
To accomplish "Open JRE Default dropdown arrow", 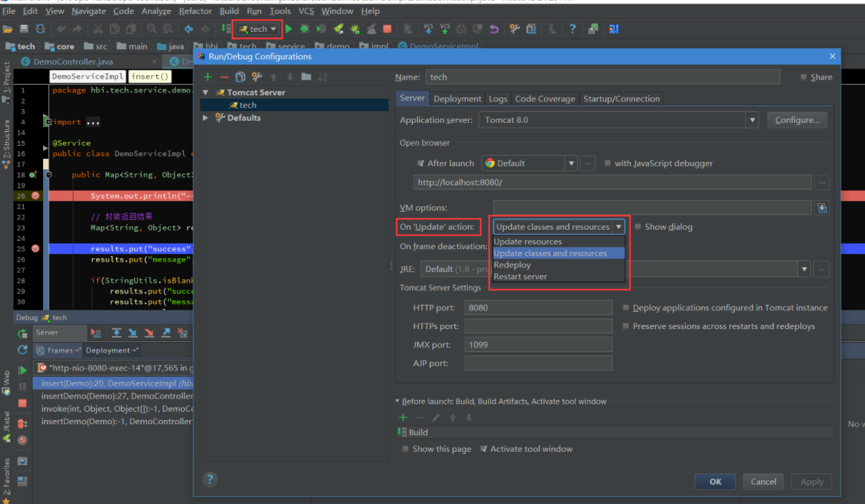I will [x=805, y=269].
